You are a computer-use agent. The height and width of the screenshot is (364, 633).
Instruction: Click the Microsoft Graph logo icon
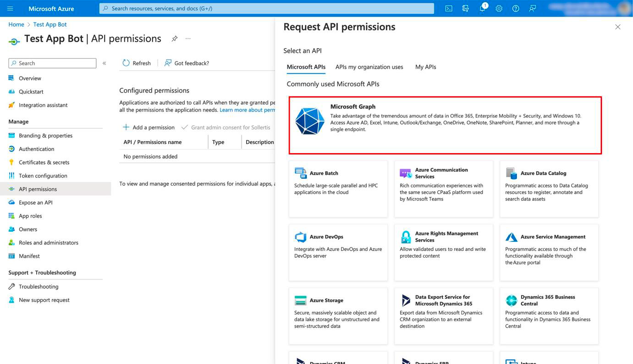(310, 121)
